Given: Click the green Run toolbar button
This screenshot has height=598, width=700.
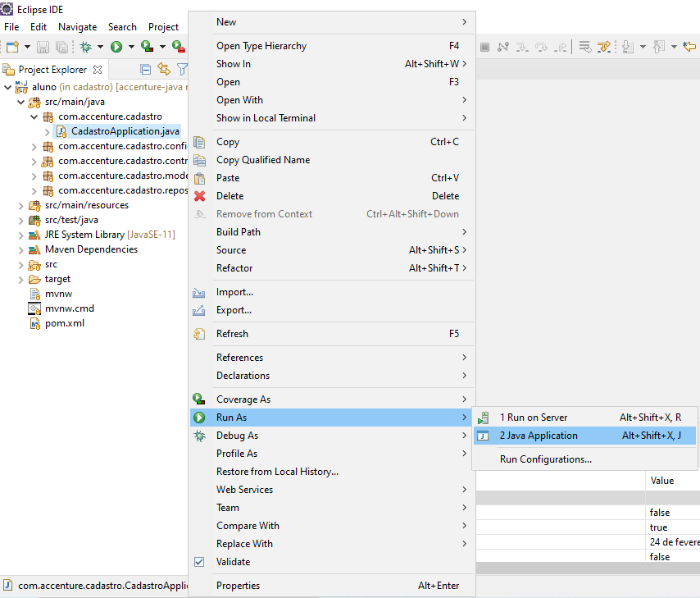Looking at the screenshot, I should pyautogui.click(x=116, y=47).
